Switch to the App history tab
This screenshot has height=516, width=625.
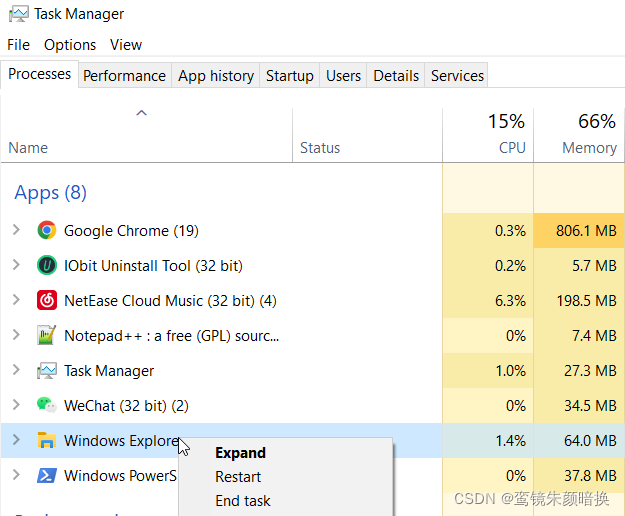[216, 76]
